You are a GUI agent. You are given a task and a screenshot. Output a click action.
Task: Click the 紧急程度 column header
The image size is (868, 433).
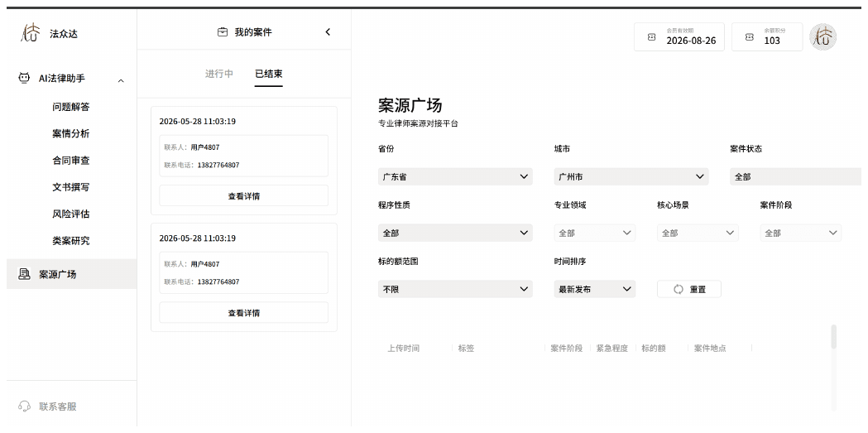tap(611, 349)
